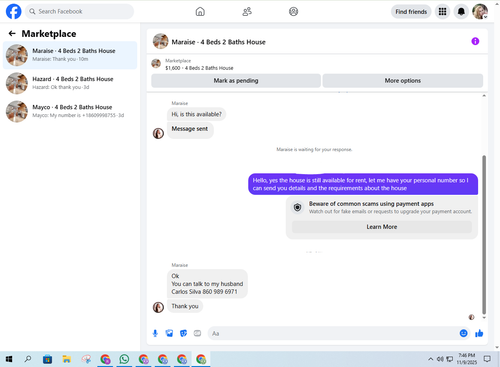Open the Mayco 4 Beds 2 Baths conversation

tap(70, 111)
